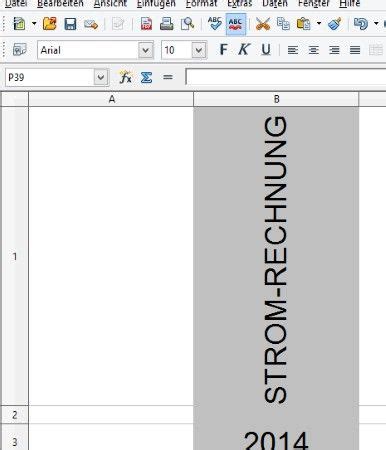Expand the Name Box dropdown next to P39
Screen dimensions: 386x450
(x=101, y=77)
